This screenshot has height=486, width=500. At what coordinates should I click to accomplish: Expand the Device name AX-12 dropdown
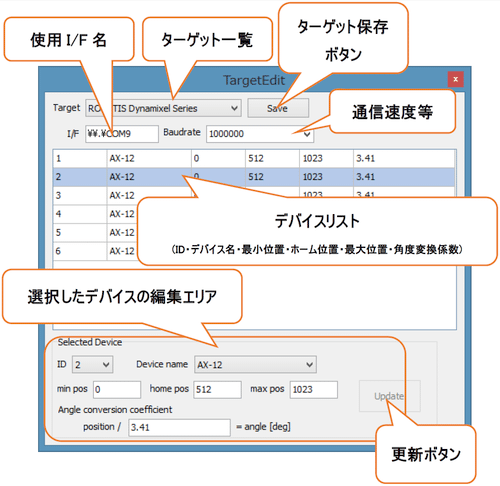click(x=255, y=364)
